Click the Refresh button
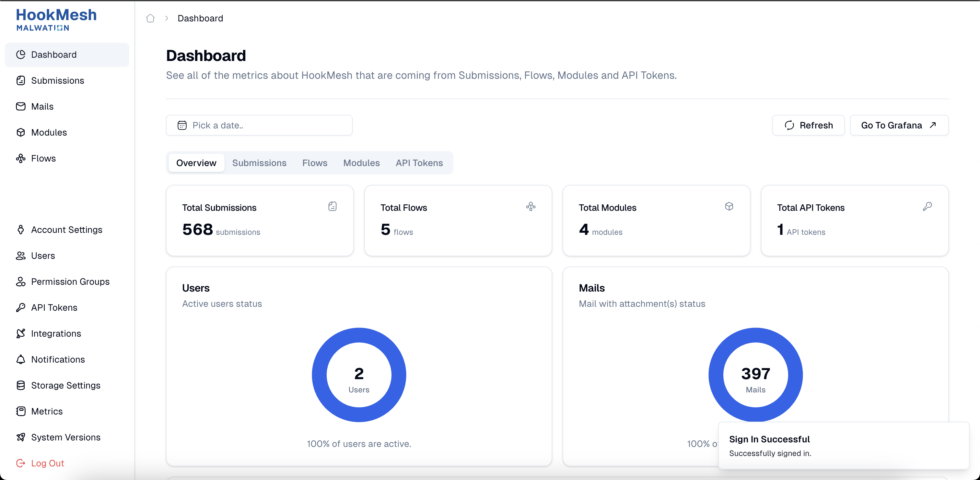 coord(808,125)
